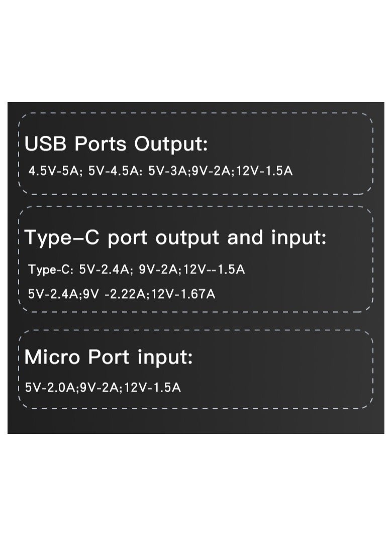Click the word input in Type-C heading

click(x=299, y=238)
